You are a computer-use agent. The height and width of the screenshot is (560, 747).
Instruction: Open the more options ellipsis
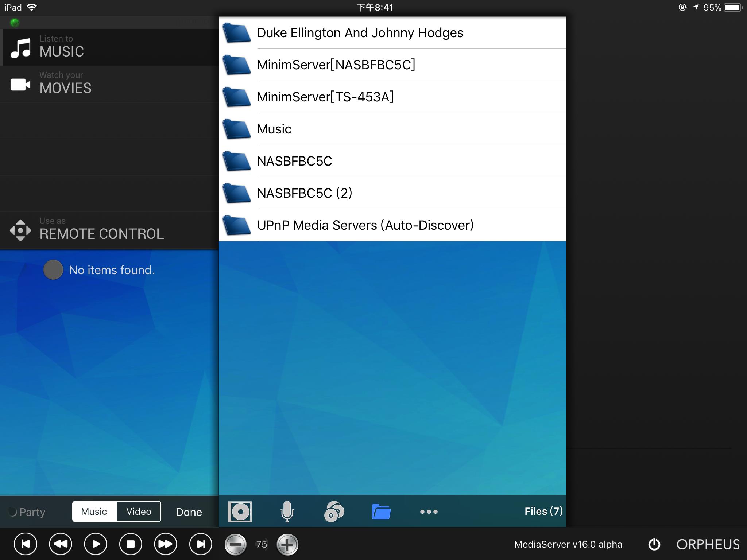429,512
